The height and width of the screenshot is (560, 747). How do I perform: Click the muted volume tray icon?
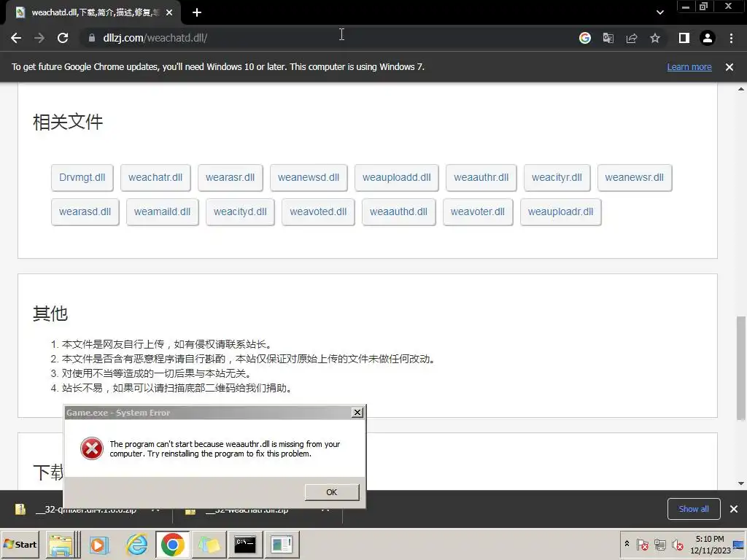tap(677, 544)
